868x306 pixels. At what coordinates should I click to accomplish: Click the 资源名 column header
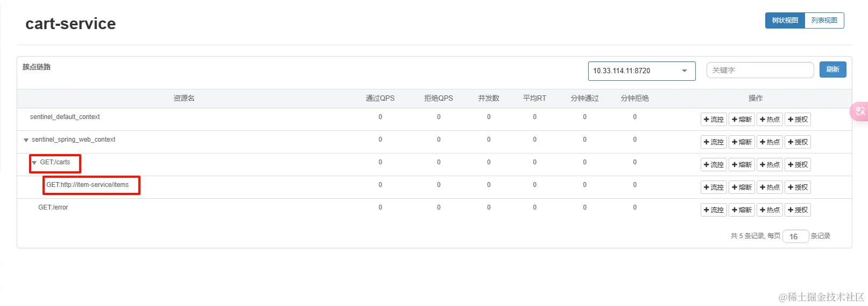184,98
